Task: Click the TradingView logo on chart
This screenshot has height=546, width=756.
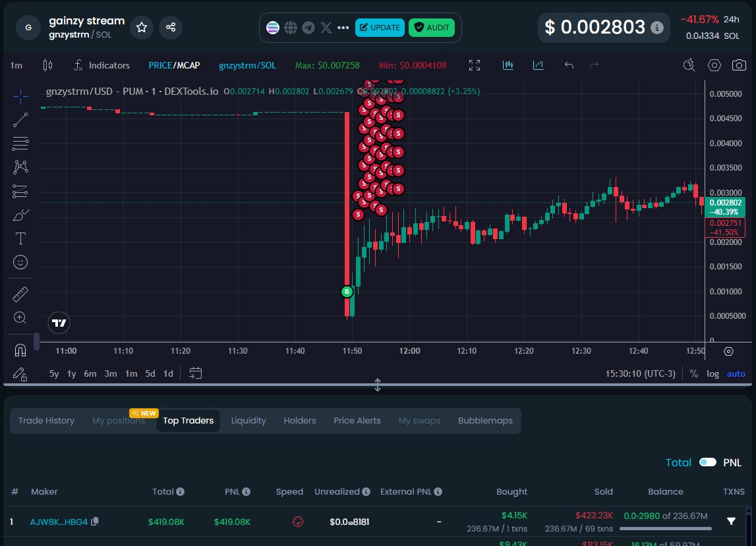Action: [x=59, y=323]
